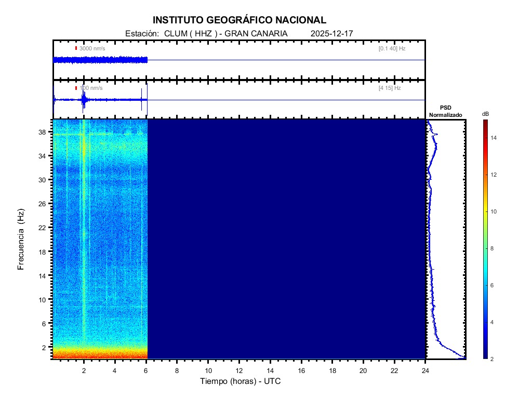Click the date 2025-12-17 in the header
This screenshot has width=532, height=399.
[x=331, y=34]
